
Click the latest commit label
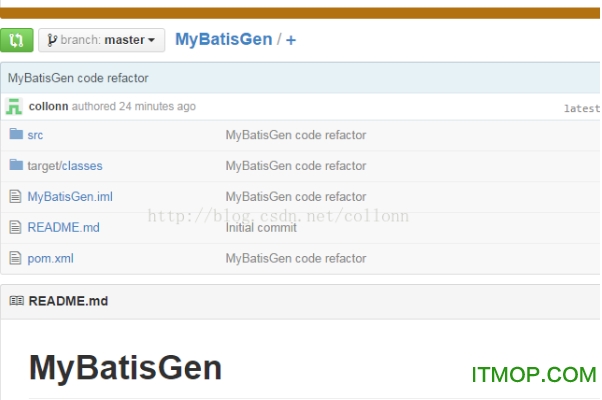pyautogui.click(x=582, y=109)
